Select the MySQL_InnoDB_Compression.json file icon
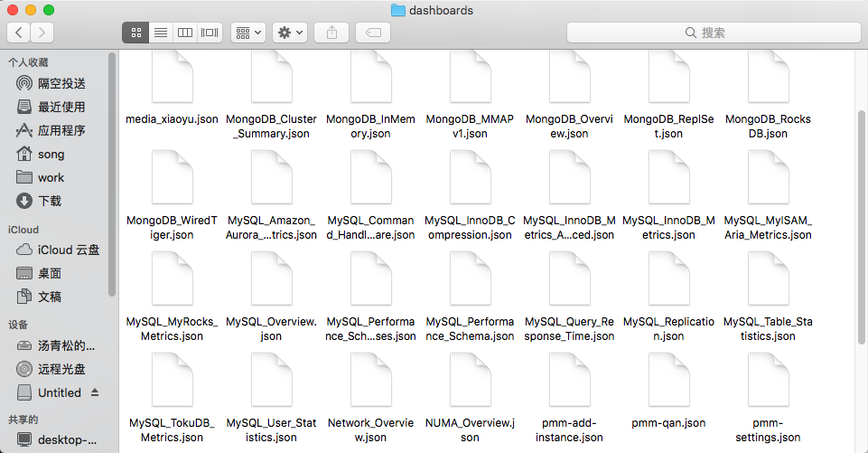 470,177
